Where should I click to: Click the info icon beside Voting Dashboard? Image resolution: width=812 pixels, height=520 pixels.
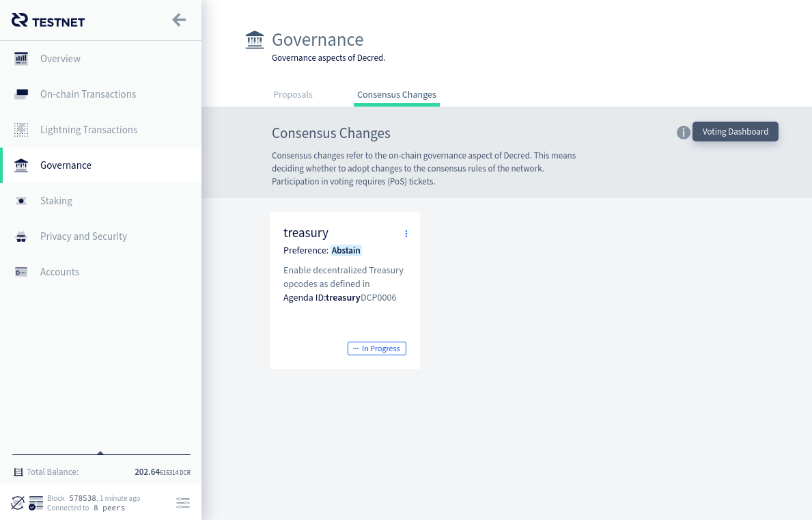pyautogui.click(x=684, y=133)
